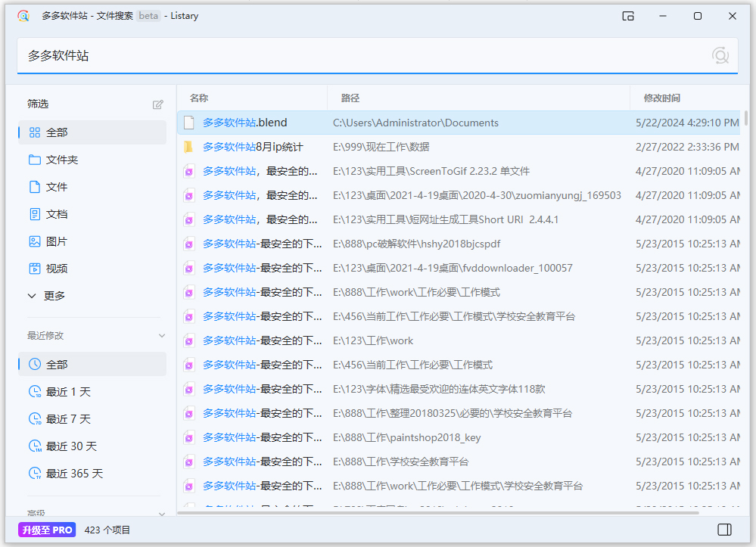This screenshot has width=756, height=547.
Task: Expand the 高级 section
Action: [161, 513]
